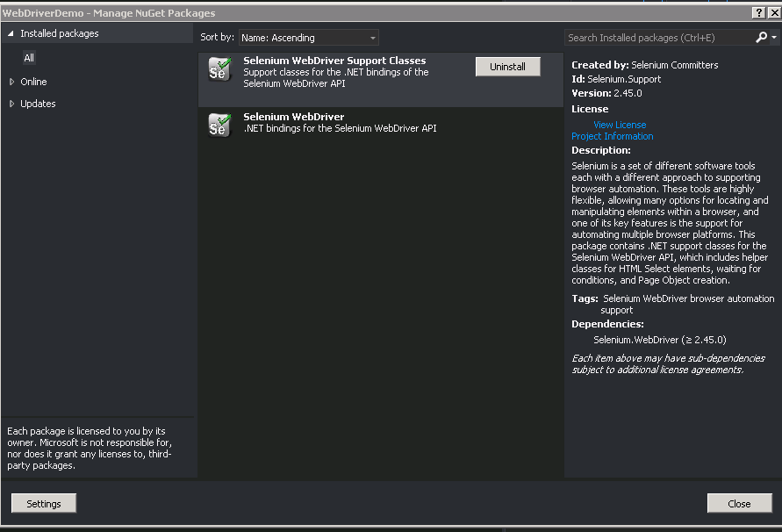Open the Project Information link

(613, 136)
